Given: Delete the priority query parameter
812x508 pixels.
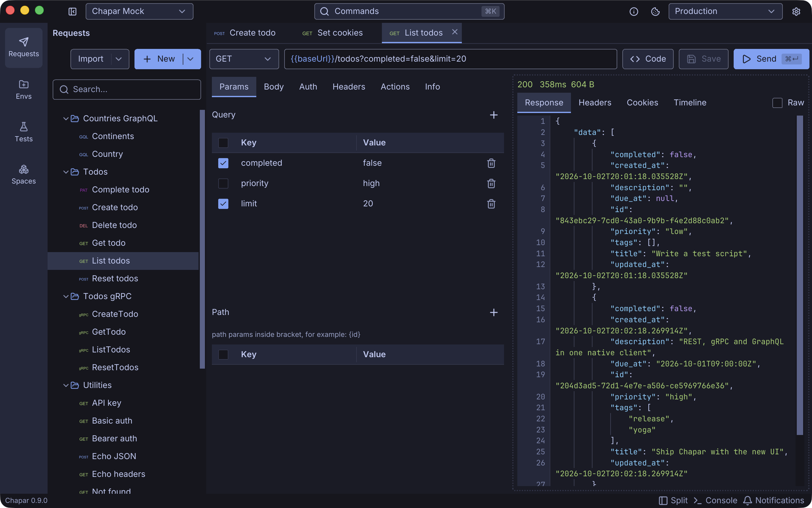Looking at the screenshot, I should pos(491,184).
